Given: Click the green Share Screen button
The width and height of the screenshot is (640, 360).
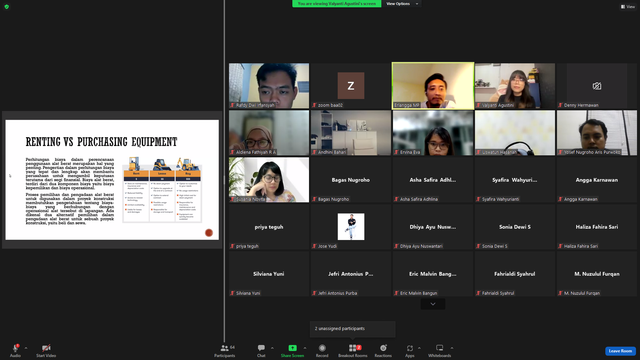Looking at the screenshot, I should 292,350.
